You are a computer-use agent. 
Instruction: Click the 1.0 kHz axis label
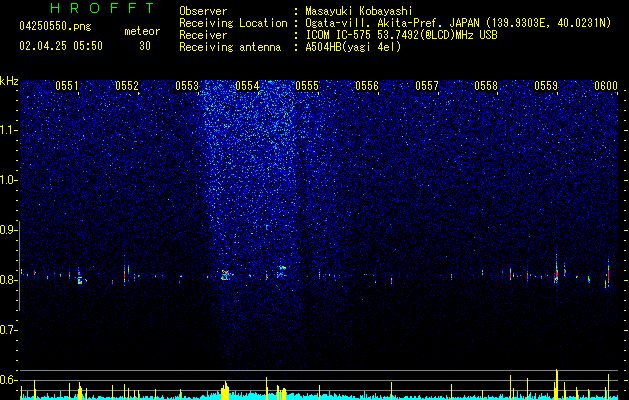pyautogui.click(x=8, y=180)
